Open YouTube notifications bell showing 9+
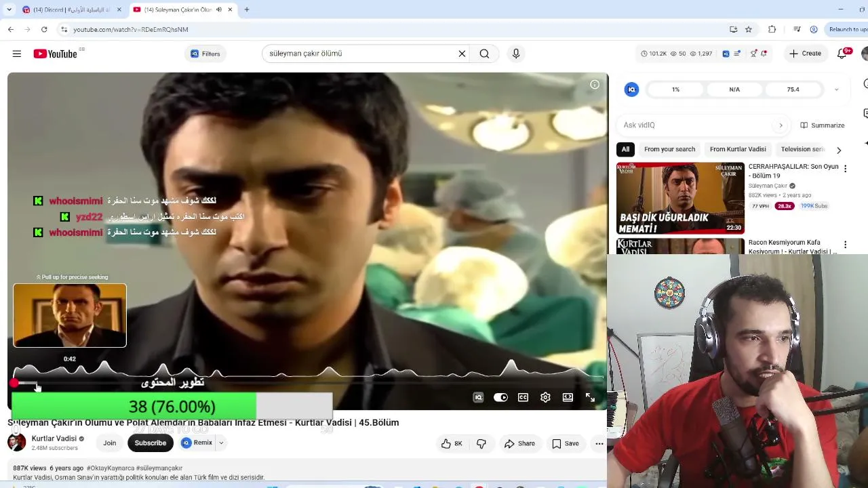The height and width of the screenshot is (488, 868). 843,54
